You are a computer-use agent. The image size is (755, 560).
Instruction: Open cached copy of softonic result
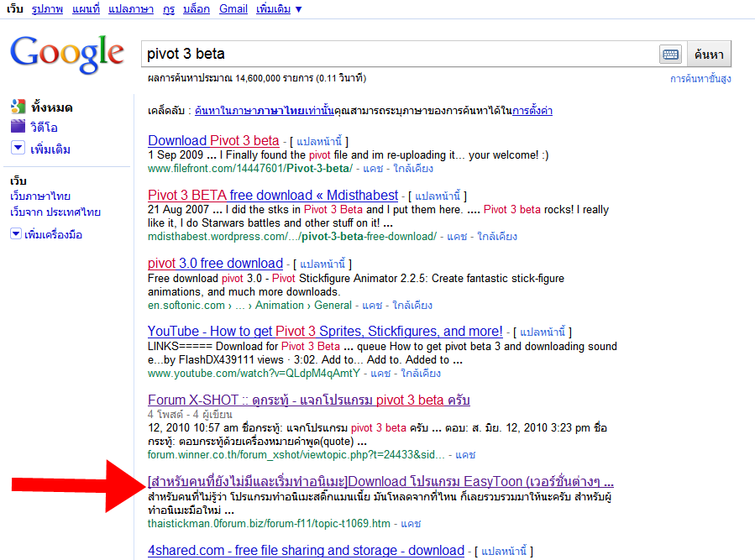[x=372, y=306]
